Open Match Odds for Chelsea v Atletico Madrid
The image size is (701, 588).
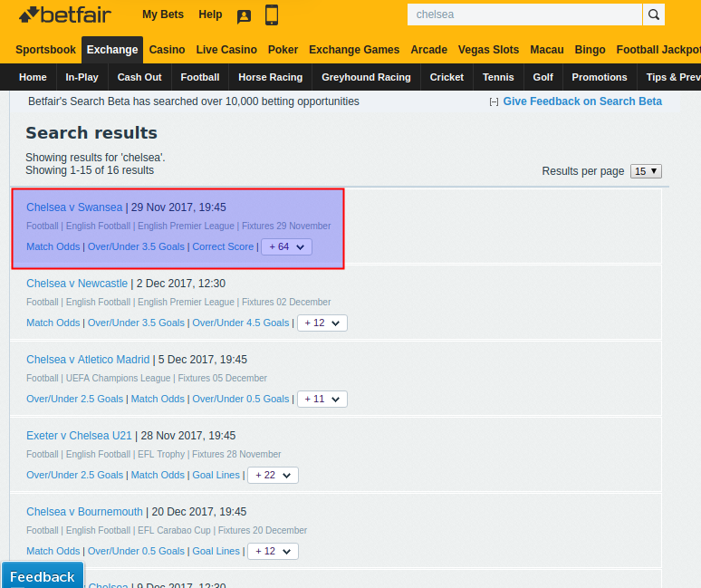[158, 399]
